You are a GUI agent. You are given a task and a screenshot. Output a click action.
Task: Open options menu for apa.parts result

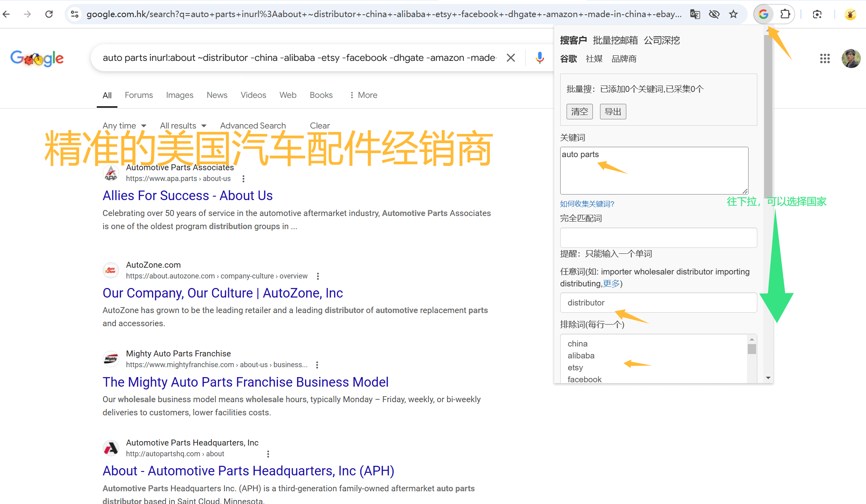tap(243, 179)
